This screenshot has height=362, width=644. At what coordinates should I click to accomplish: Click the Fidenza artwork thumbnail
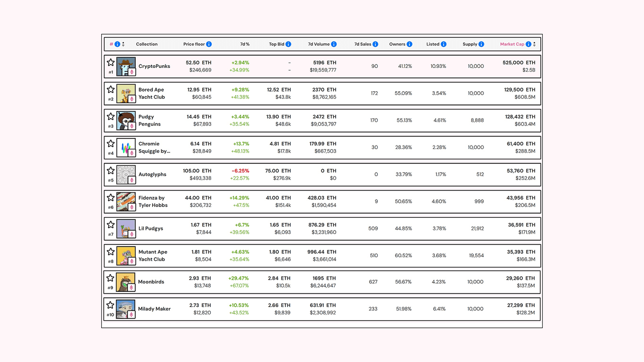coord(126,202)
